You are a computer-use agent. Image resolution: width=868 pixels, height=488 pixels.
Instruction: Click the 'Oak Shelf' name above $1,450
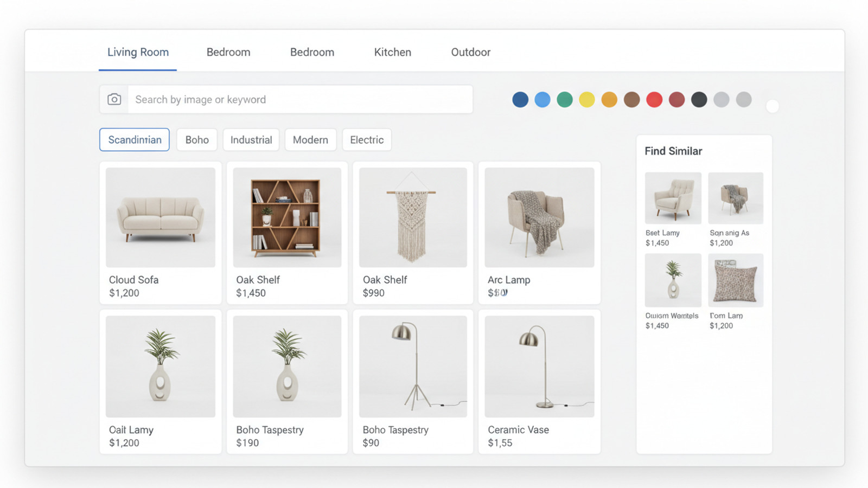pos(258,280)
